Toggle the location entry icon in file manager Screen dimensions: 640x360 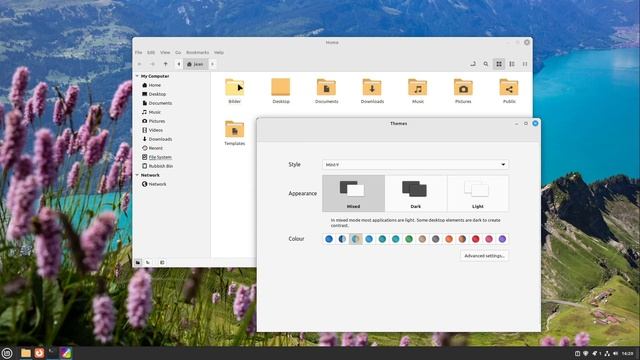point(473,64)
